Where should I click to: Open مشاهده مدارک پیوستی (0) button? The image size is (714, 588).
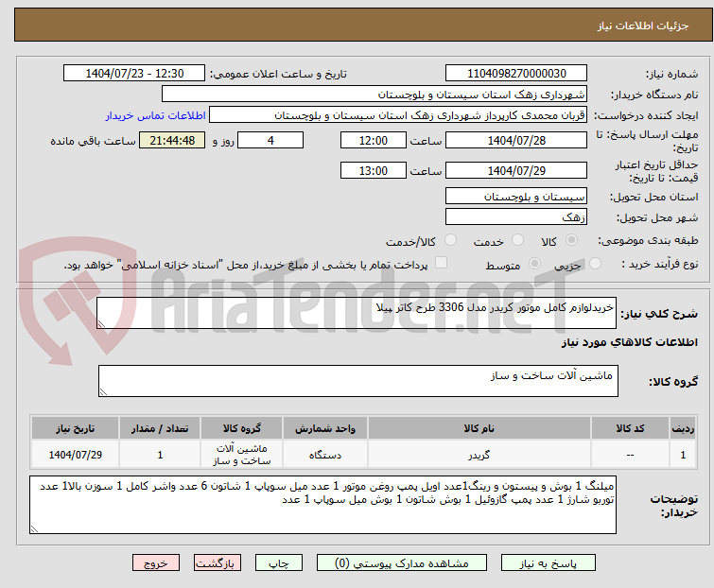(x=402, y=563)
